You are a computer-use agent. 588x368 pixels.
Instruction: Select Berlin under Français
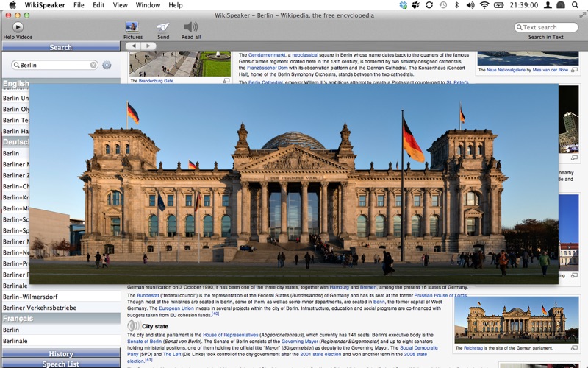point(61,329)
